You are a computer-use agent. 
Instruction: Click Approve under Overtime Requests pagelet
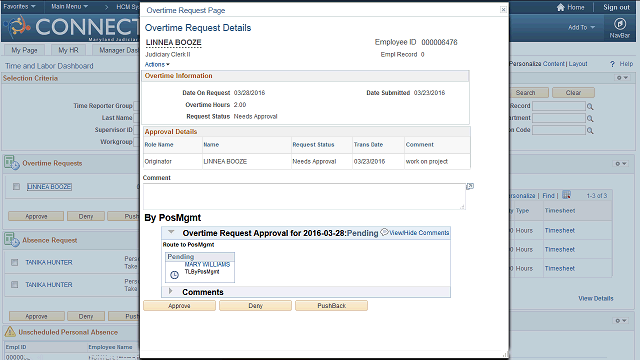(36, 216)
